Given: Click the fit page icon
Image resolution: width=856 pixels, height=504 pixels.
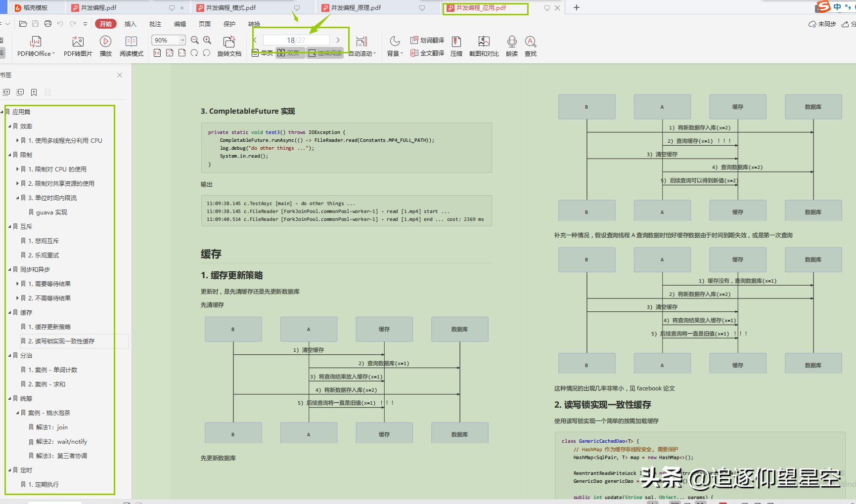Looking at the screenshot, I should (x=170, y=53).
